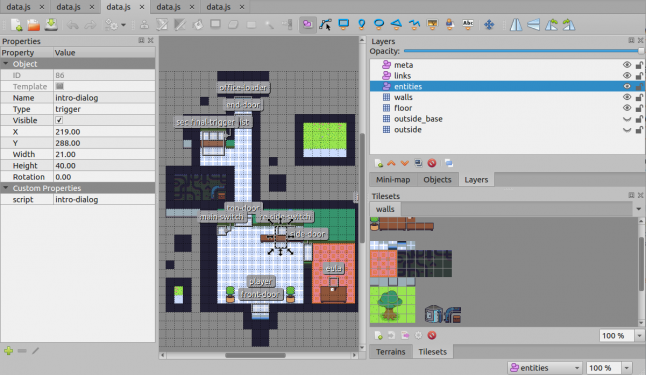Float the Layers panel
This screenshot has width=646, height=375.
631,40
